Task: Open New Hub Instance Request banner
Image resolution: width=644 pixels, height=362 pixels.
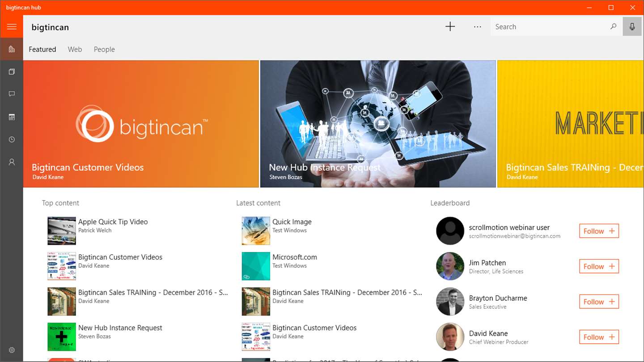Action: (x=378, y=124)
